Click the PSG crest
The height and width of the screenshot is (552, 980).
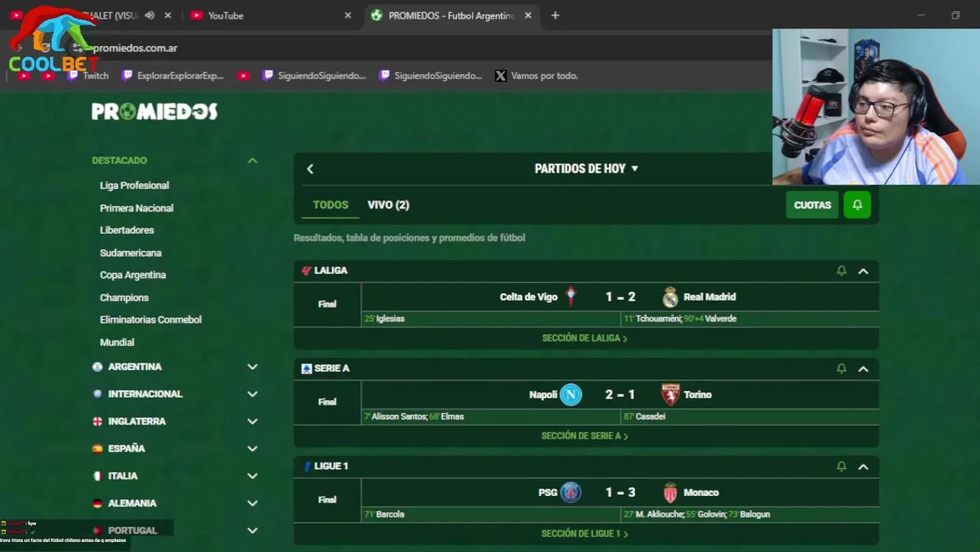571,492
